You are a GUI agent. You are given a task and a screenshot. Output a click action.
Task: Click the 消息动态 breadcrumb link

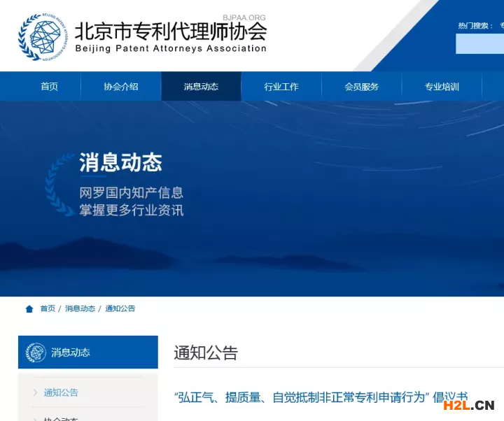pyautogui.click(x=80, y=308)
